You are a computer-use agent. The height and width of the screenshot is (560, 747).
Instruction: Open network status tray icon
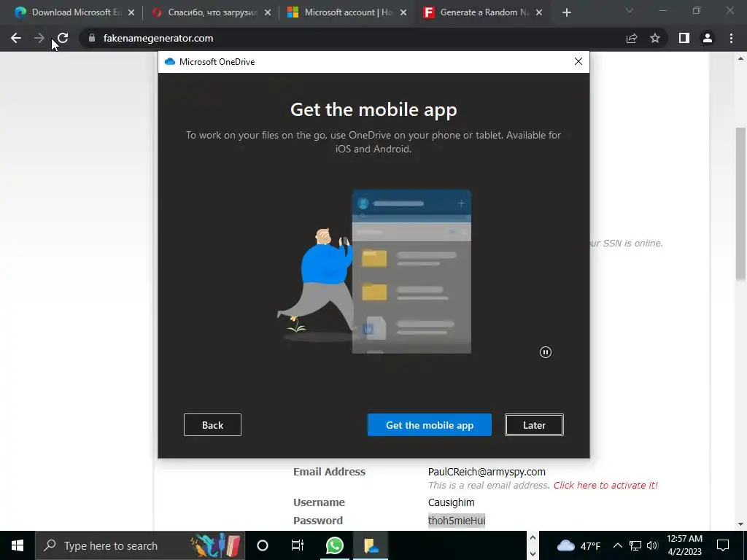[635, 545]
